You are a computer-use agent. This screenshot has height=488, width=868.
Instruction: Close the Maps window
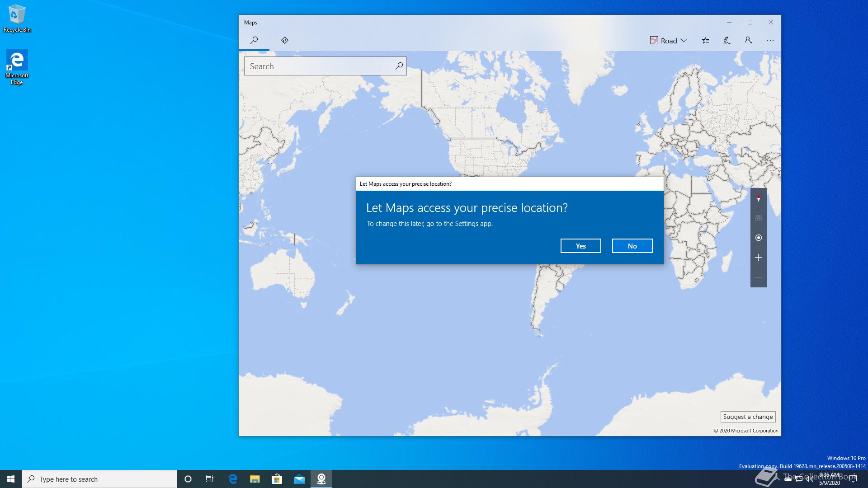click(x=771, y=22)
